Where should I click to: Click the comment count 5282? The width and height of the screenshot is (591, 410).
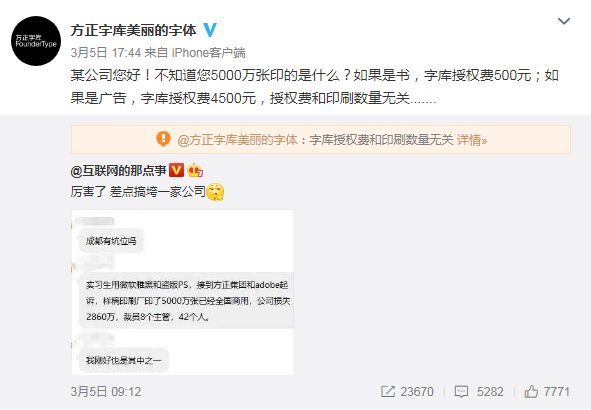click(x=490, y=392)
